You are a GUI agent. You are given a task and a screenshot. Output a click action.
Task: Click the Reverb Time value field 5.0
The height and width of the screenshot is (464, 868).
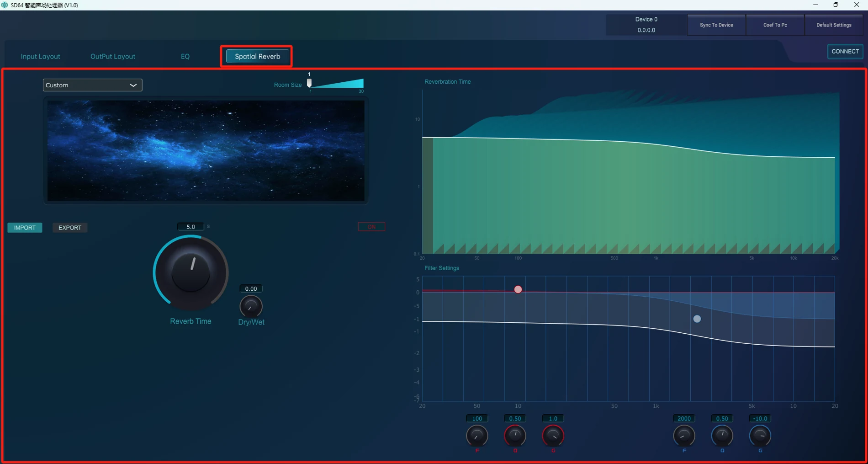tap(191, 227)
